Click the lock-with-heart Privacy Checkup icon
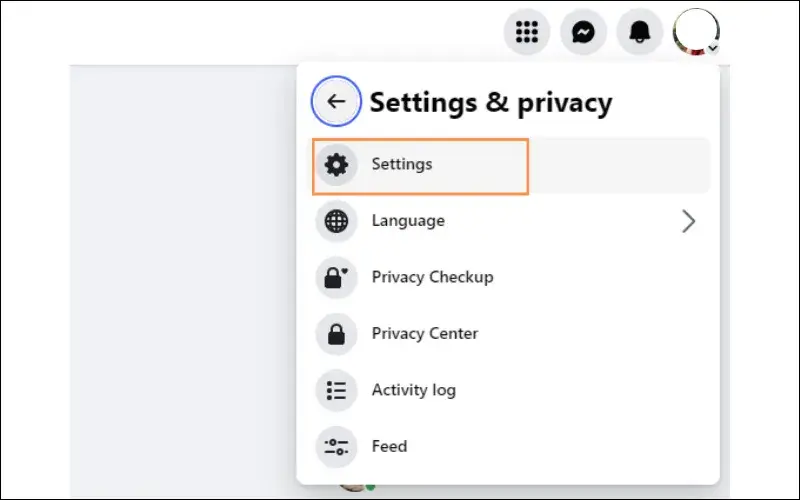Screen dimensions: 800x500 click(336, 278)
